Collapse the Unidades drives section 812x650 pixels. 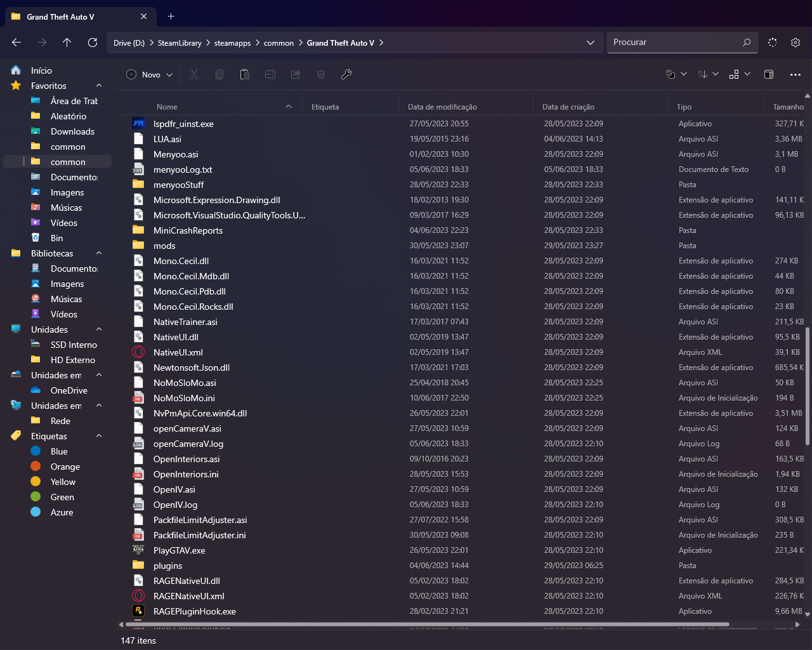(x=99, y=329)
